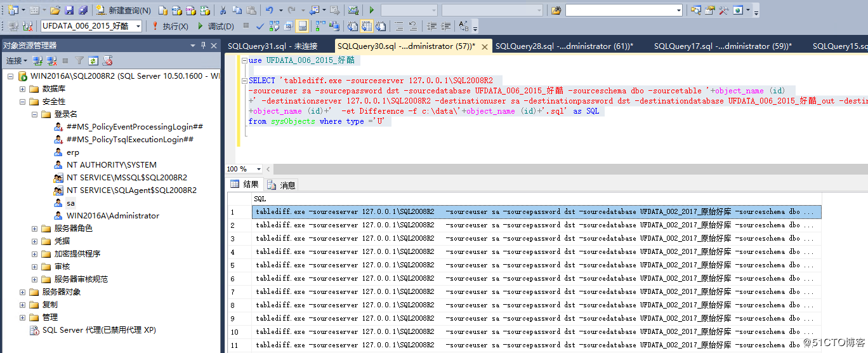Open the Find in Files folder icon

click(556, 10)
